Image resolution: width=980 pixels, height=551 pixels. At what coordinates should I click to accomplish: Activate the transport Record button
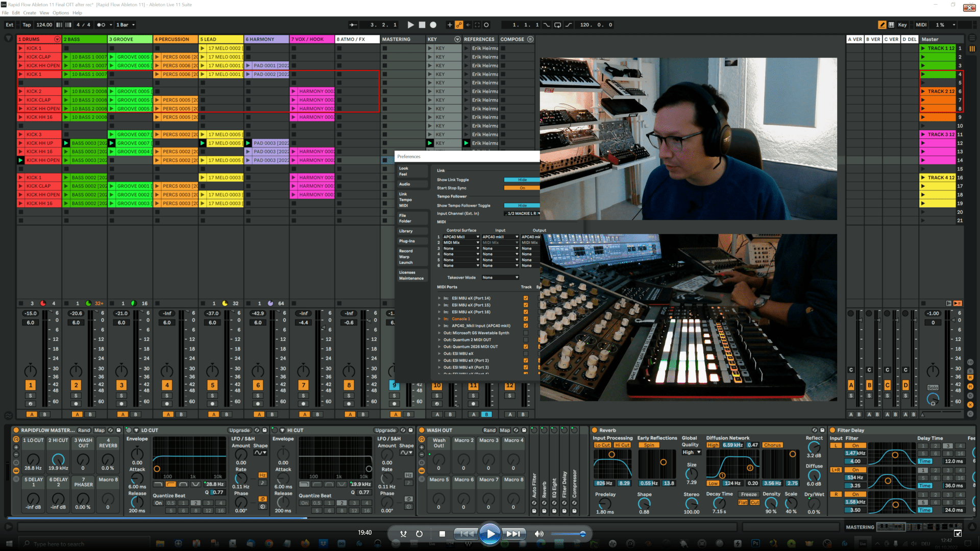tap(432, 24)
